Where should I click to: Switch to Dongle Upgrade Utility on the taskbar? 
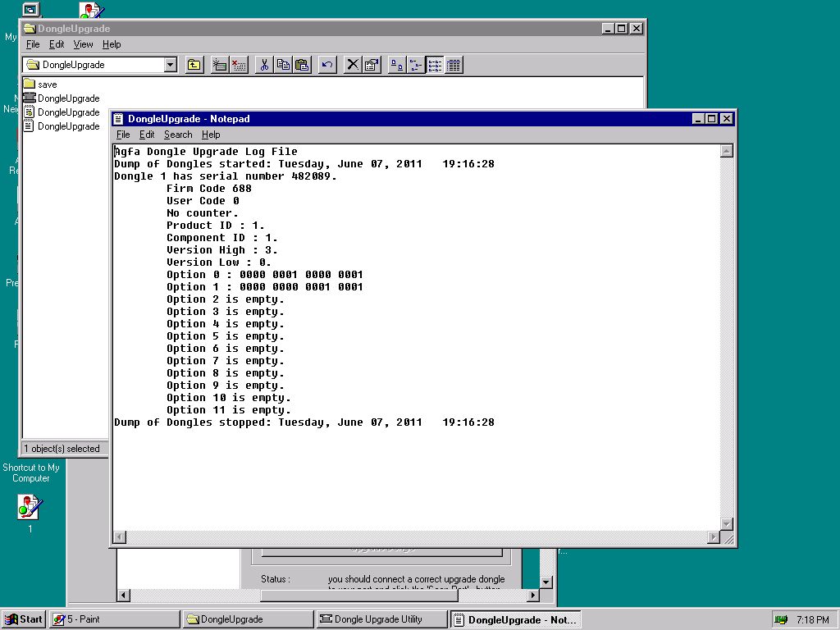pos(381,619)
